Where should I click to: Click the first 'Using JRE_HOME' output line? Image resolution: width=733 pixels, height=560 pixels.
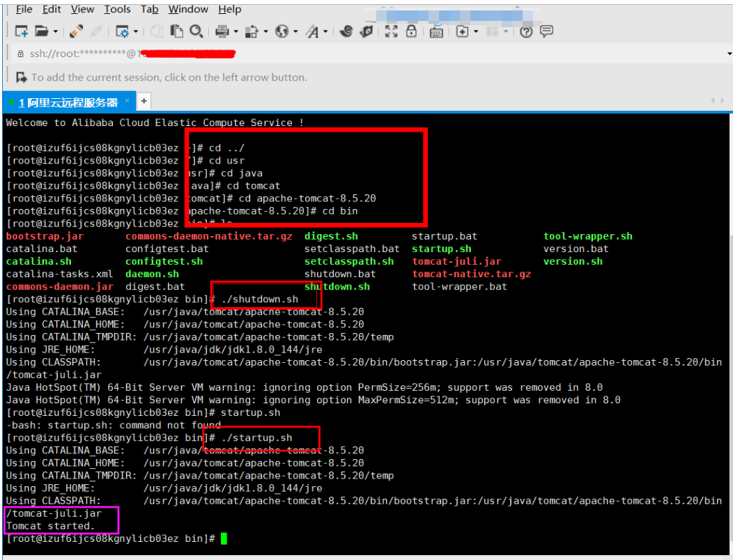click(164, 349)
